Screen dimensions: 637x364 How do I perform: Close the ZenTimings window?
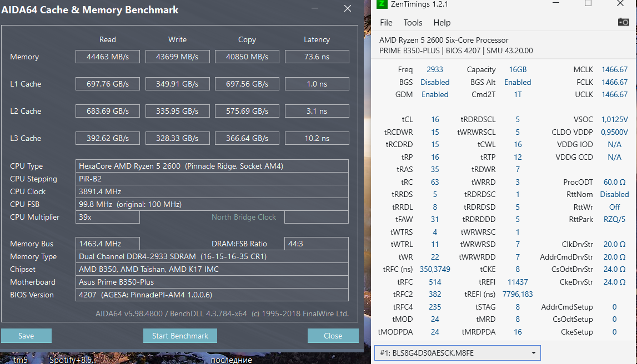tap(620, 3)
